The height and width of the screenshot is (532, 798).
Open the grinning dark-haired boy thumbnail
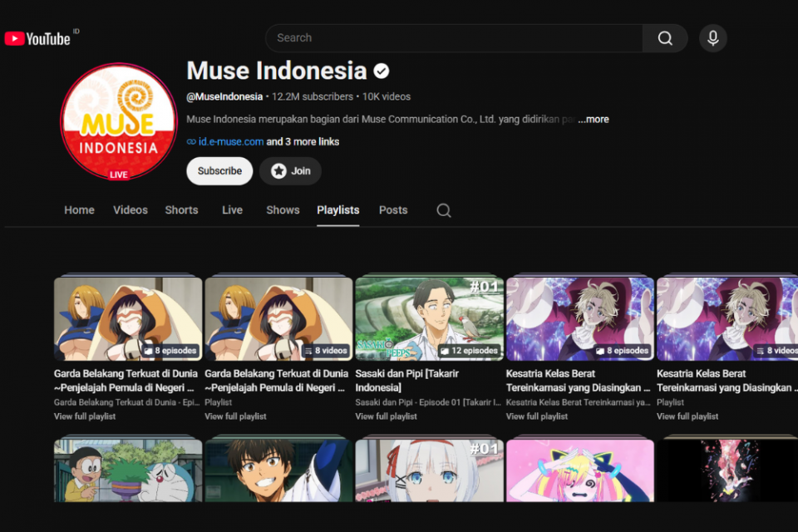(279, 471)
